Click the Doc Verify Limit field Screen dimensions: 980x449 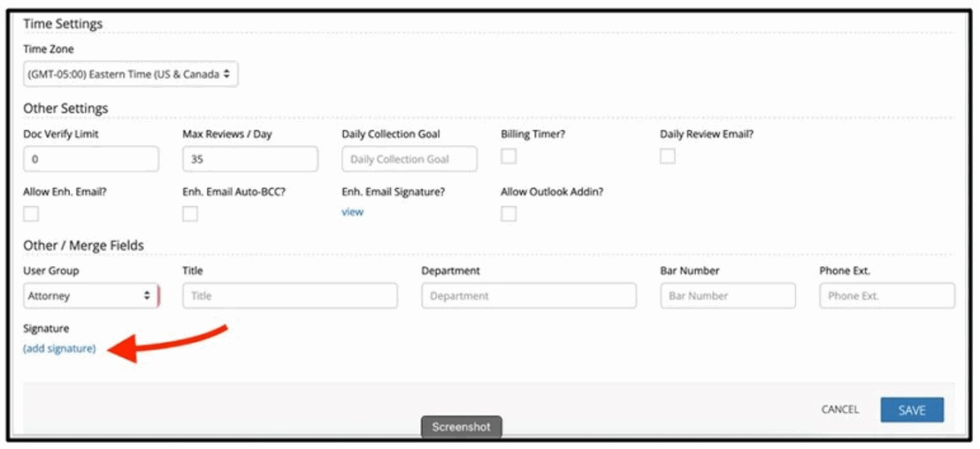click(91, 159)
